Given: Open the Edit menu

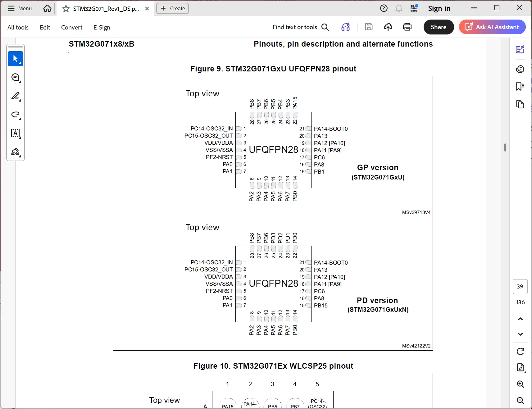Looking at the screenshot, I should pyautogui.click(x=45, y=27).
